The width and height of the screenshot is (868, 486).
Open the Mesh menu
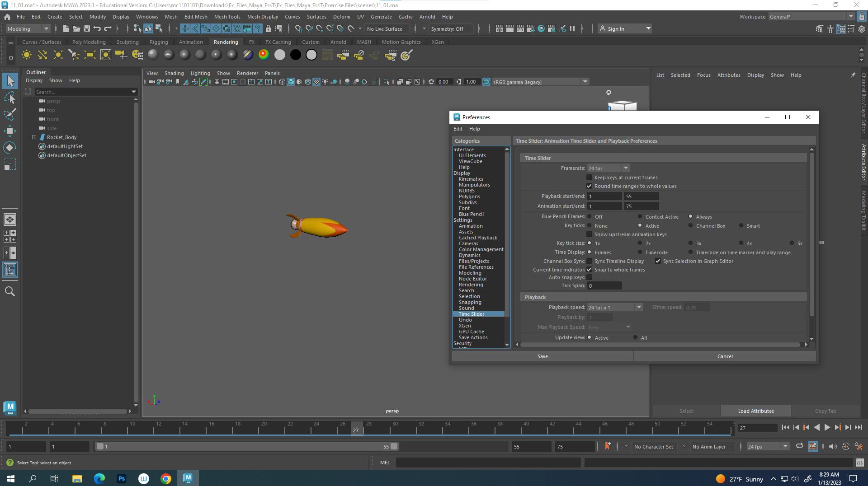click(x=171, y=17)
